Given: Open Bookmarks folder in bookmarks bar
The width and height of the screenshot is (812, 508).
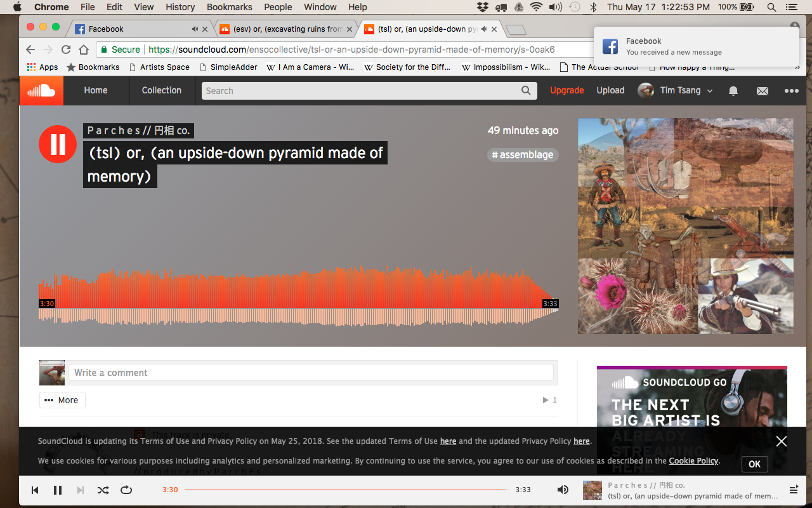Looking at the screenshot, I should (93, 67).
